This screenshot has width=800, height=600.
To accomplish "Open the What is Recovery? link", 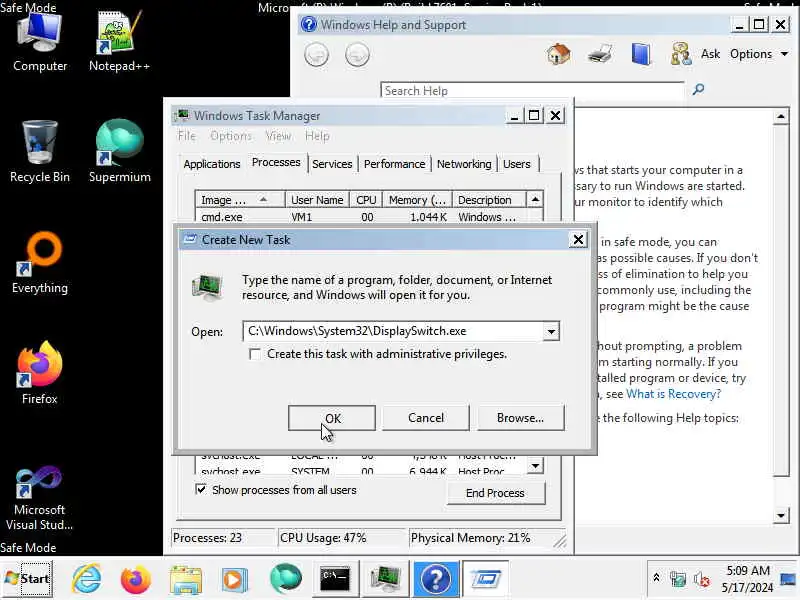I will click(673, 394).
